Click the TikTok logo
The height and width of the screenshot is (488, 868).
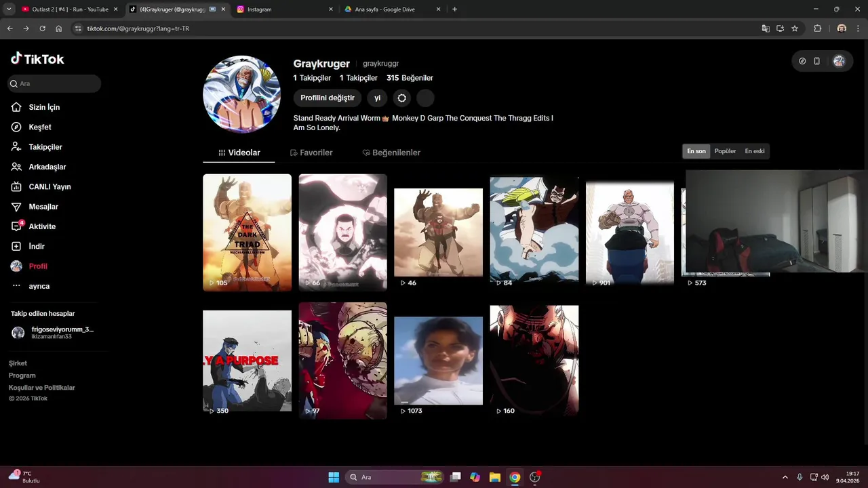coord(37,59)
